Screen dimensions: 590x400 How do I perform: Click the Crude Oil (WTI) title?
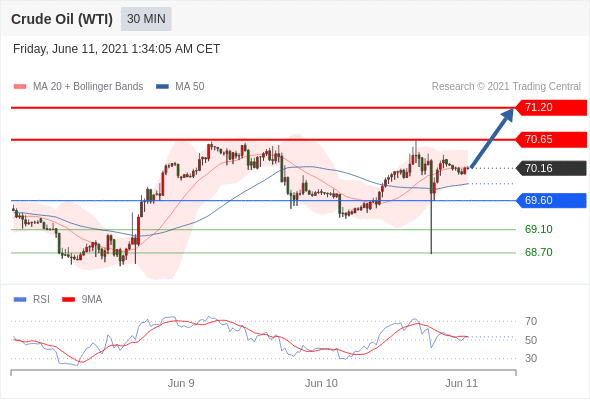[62, 19]
